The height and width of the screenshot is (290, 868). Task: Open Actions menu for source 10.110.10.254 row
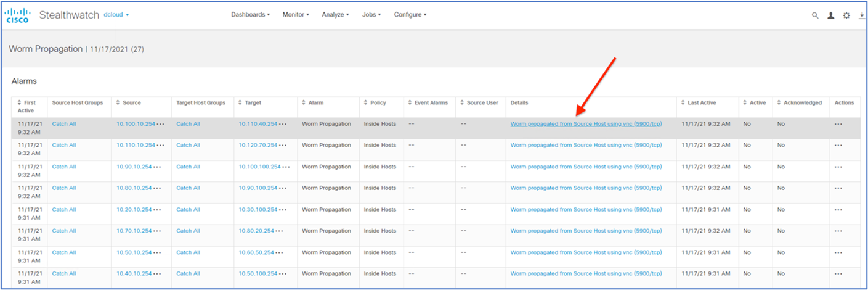tap(838, 146)
